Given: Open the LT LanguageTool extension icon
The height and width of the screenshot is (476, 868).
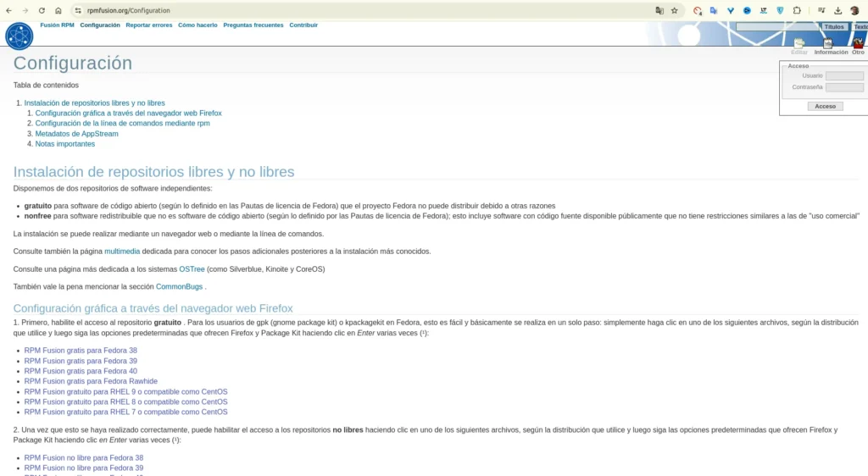Looking at the screenshot, I should (x=764, y=10).
